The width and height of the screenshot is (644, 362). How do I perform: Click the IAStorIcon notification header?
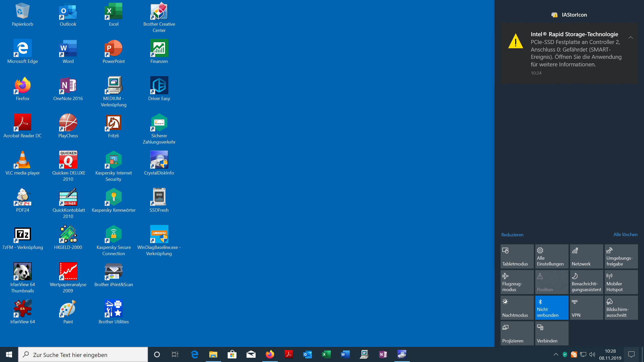pyautogui.click(x=569, y=15)
